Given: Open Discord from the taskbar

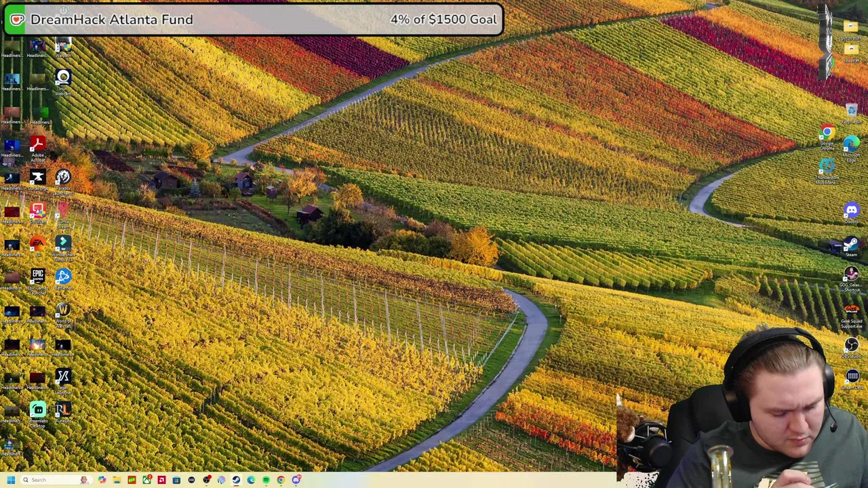Looking at the screenshot, I should 296,480.
